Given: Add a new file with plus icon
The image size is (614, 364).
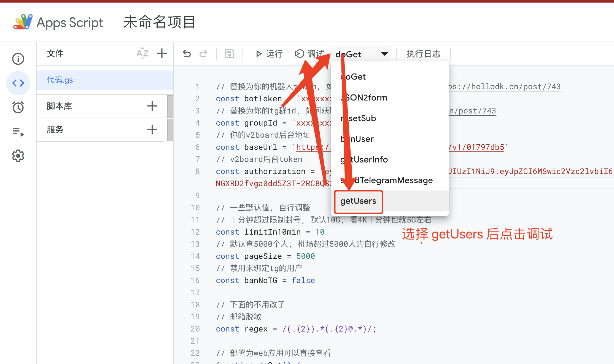Looking at the screenshot, I should click(x=162, y=53).
